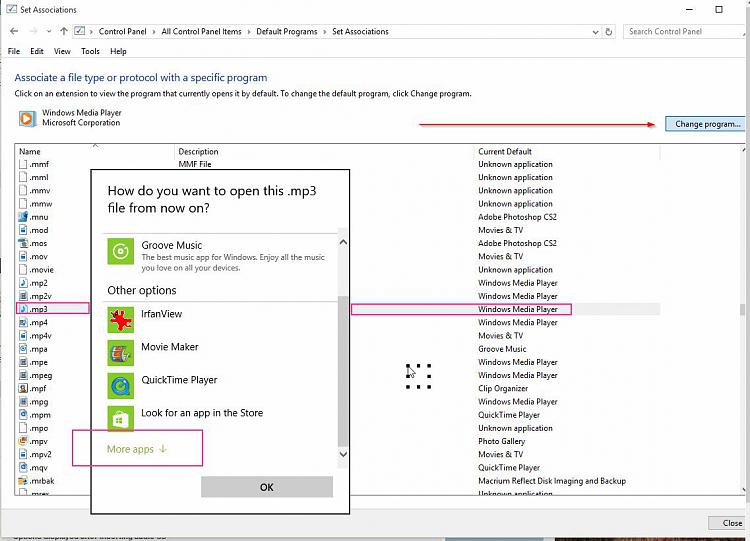
Task: Click the Change program button
Action: [707, 124]
